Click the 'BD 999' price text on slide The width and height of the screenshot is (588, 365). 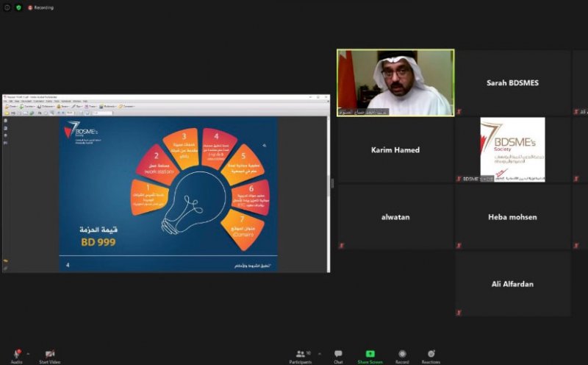coord(98,242)
